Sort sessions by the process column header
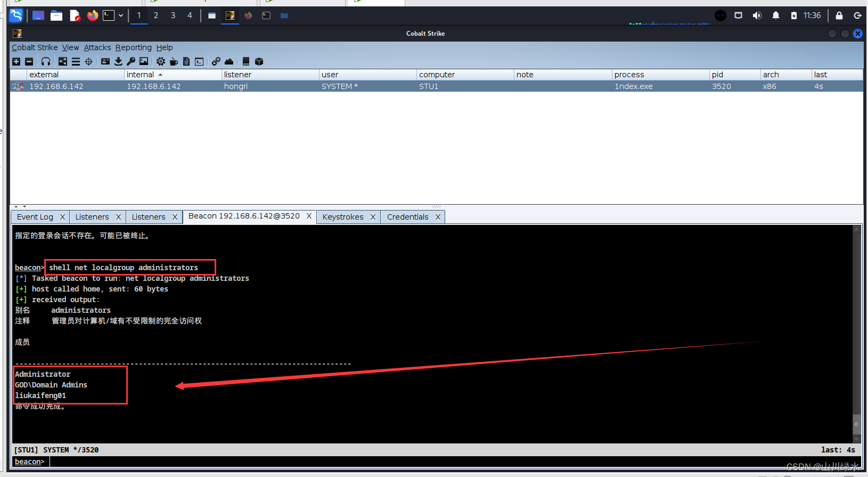Viewport: 868px width, 477px height. [661, 75]
